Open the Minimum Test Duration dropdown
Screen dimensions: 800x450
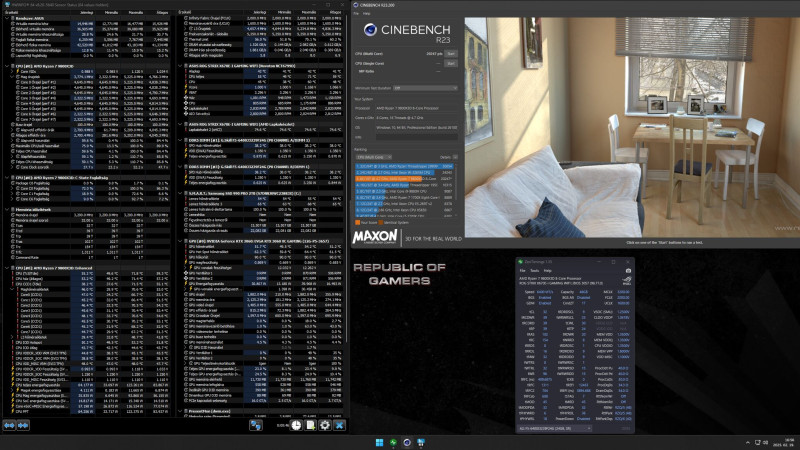click(425, 88)
